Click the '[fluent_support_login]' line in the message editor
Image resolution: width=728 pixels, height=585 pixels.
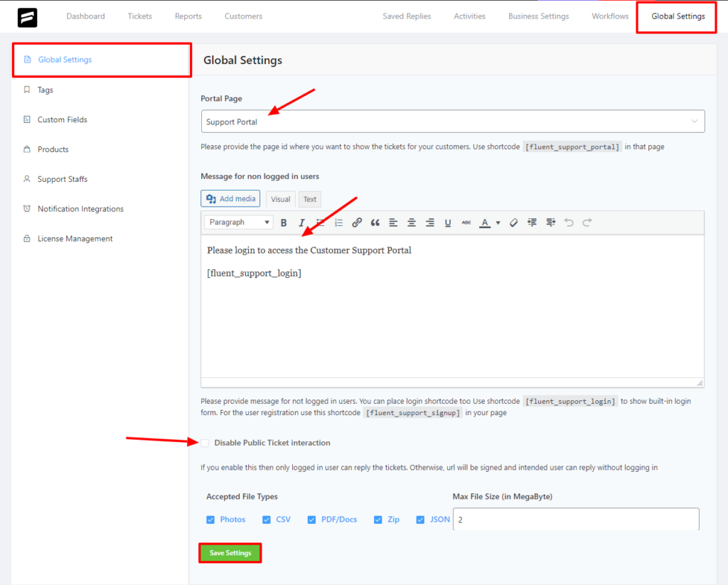pyautogui.click(x=254, y=273)
